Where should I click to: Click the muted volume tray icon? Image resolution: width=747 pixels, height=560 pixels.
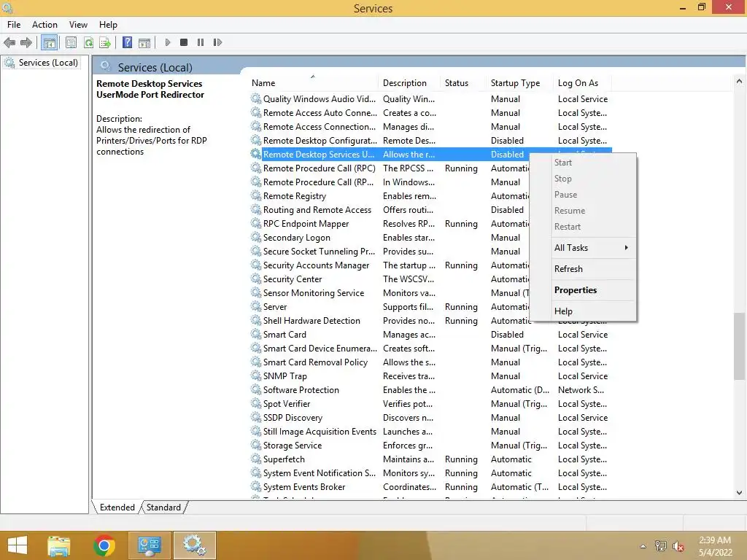[x=678, y=546]
